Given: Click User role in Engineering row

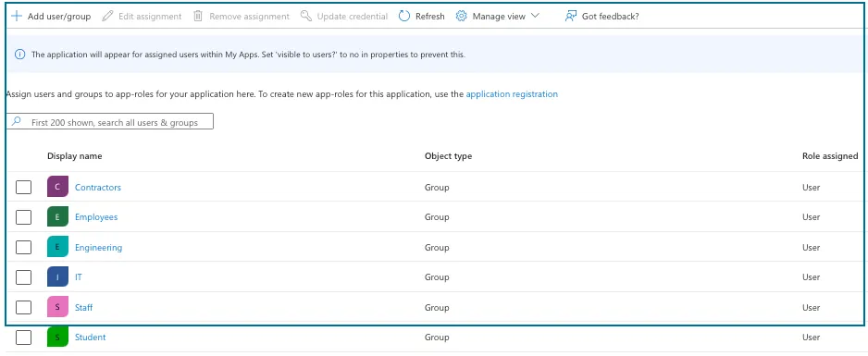Looking at the screenshot, I should pyautogui.click(x=811, y=247).
